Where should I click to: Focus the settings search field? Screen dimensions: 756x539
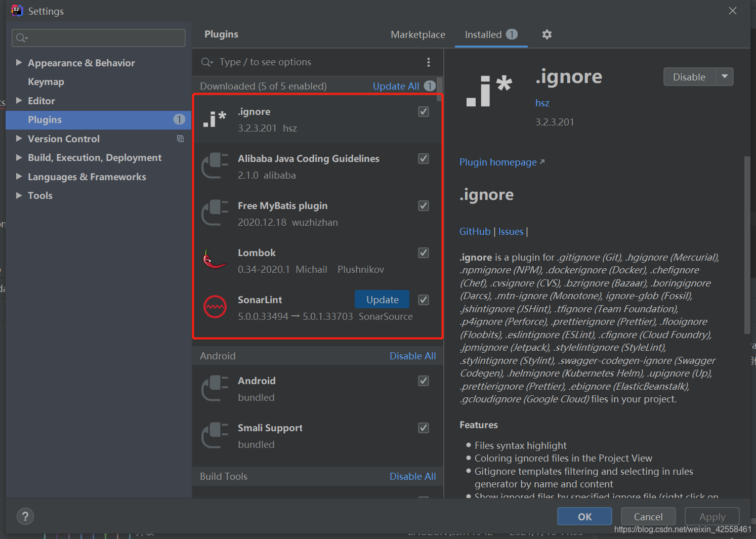99,38
